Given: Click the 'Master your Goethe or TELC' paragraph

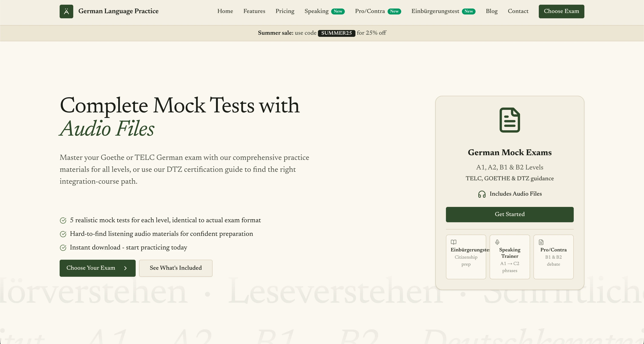Looking at the screenshot, I should 184,169.
